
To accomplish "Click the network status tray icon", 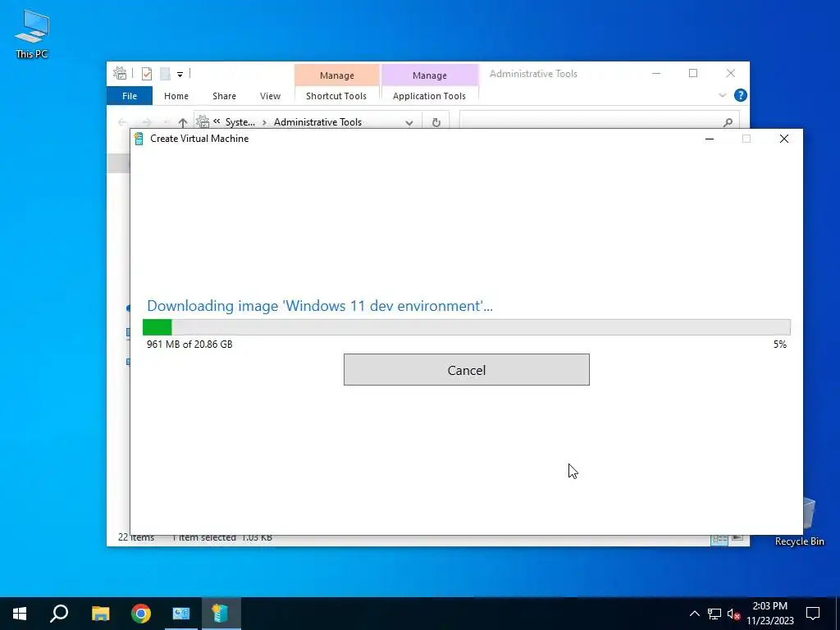I will click(x=714, y=614).
